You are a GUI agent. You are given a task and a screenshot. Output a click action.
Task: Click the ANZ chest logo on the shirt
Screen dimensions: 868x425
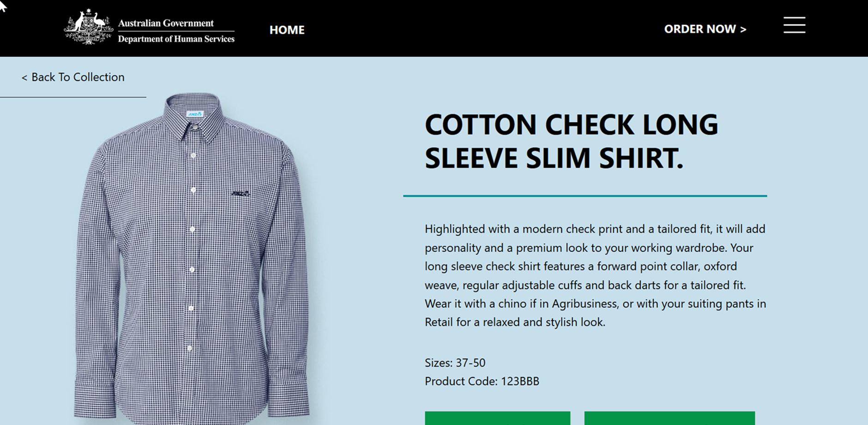(x=241, y=194)
